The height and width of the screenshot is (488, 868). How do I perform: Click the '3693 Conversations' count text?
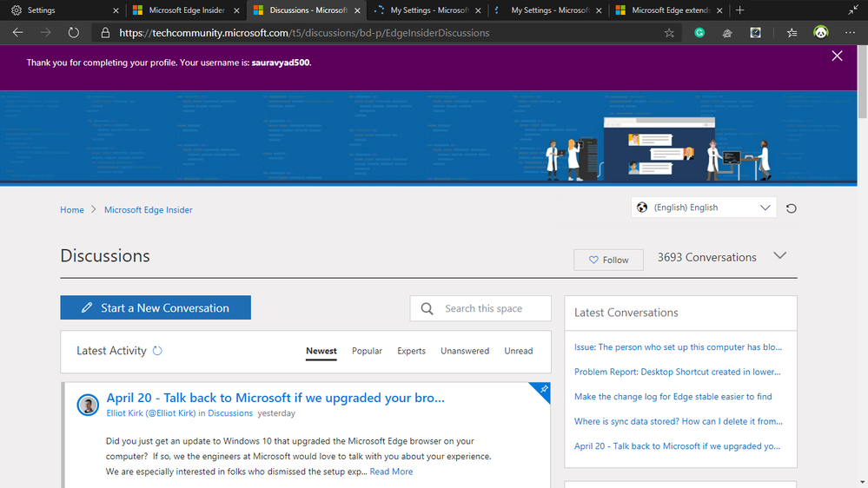(707, 257)
